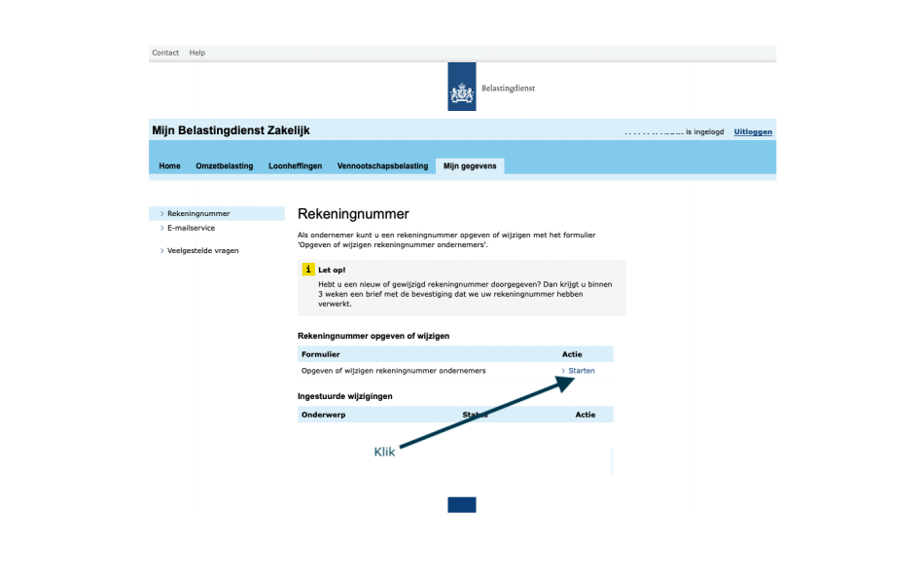Click the 'Onderwerp' column header
The height and width of the screenshot is (584, 924).
coord(324,415)
